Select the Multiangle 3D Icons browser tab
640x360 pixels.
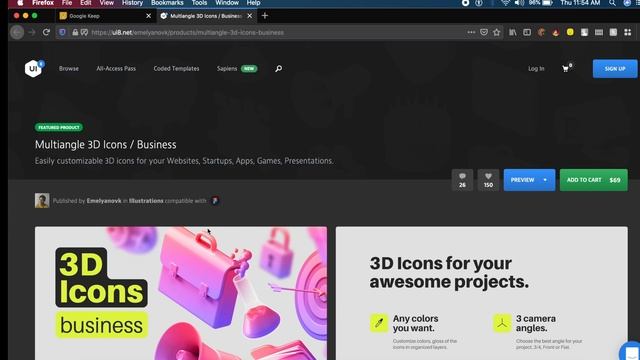[207, 16]
